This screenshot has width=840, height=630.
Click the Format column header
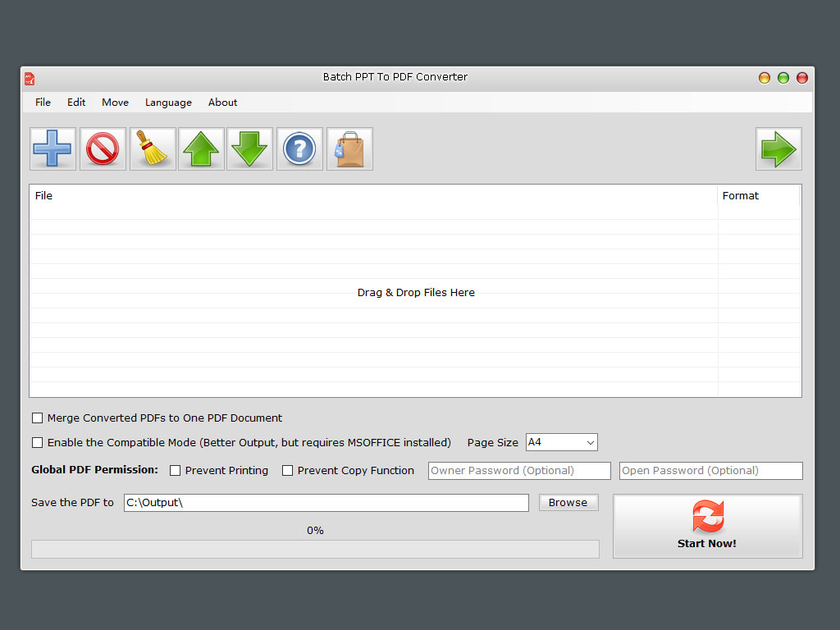click(759, 195)
